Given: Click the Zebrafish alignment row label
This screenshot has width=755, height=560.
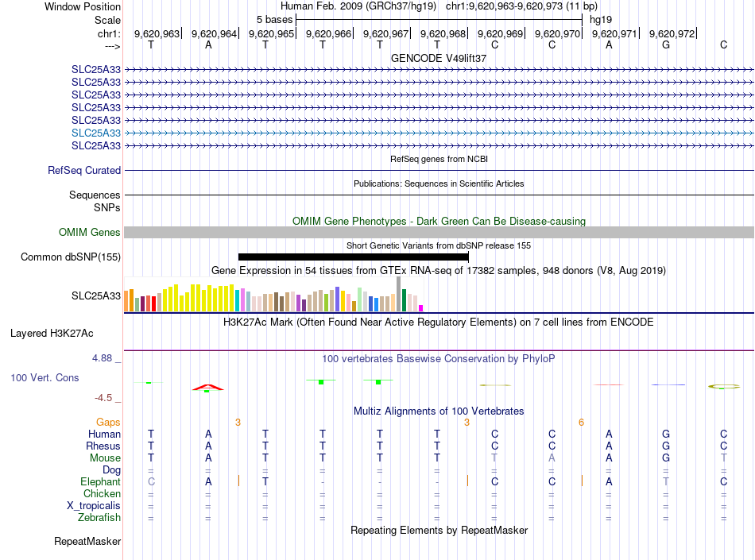Looking at the screenshot, I should (99, 518).
